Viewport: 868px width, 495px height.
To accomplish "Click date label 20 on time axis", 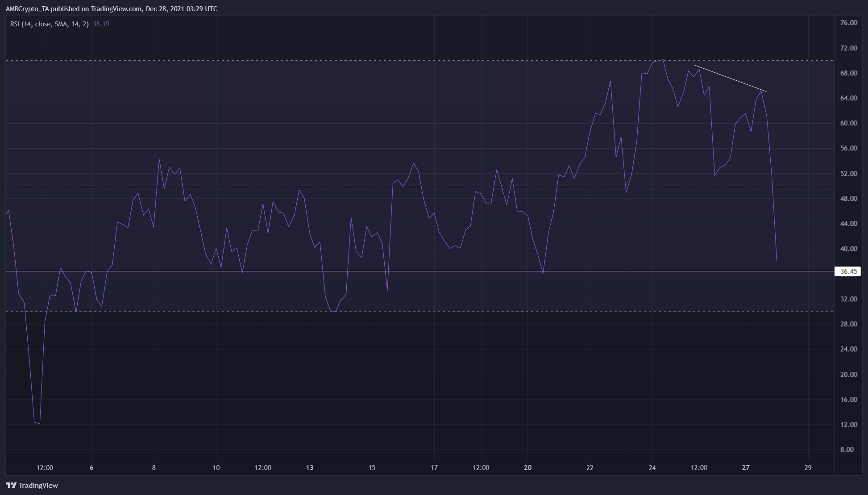I will coord(528,468).
